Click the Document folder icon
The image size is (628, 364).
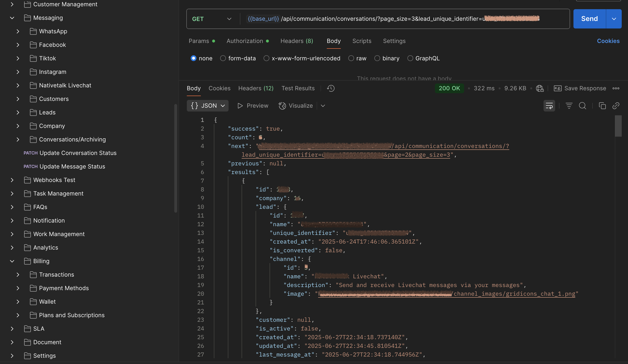point(28,342)
